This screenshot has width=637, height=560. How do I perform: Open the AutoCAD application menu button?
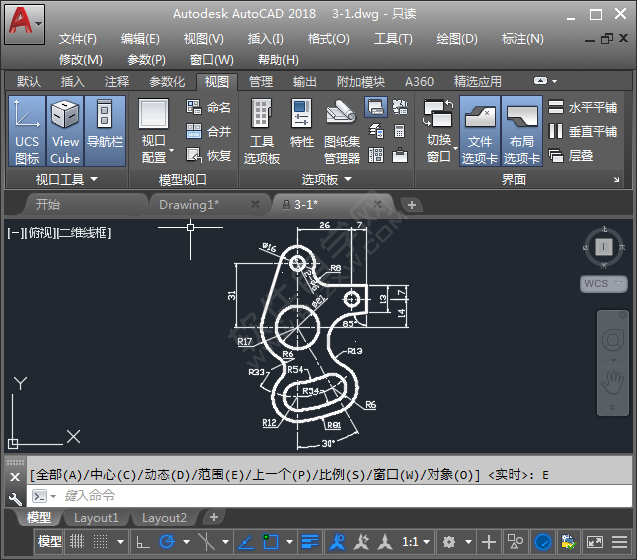(24, 24)
